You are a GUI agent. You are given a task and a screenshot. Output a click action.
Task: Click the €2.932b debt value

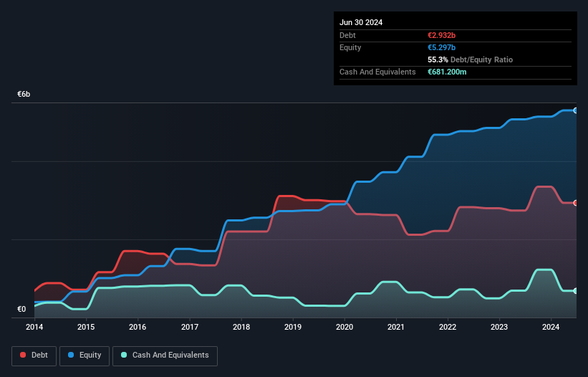441,35
